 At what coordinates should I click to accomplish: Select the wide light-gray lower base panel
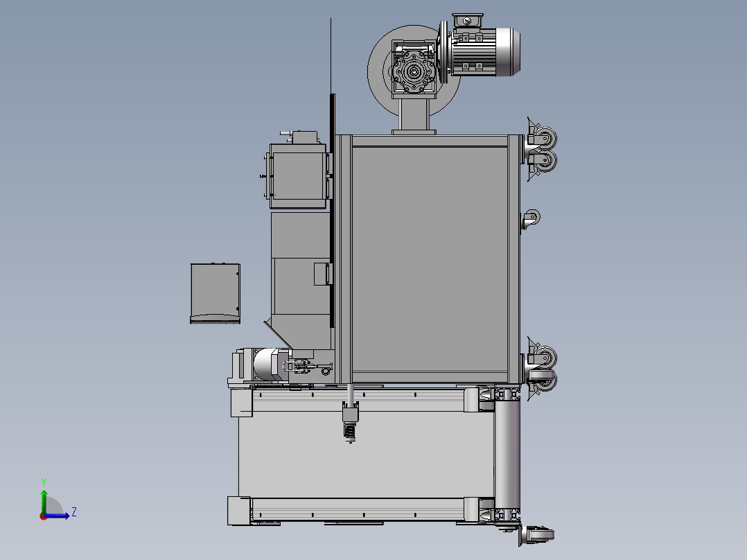pos(366,454)
